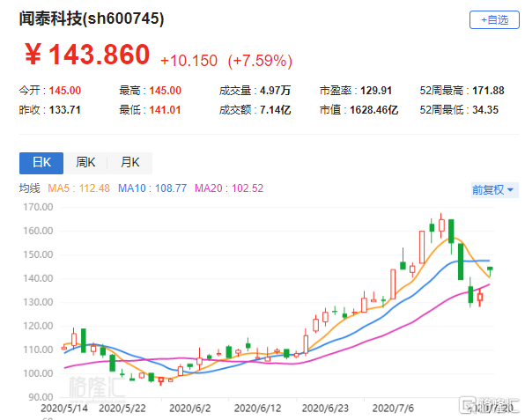
Task: Click the MA5 : 112.48 indicator label
Action: [78, 188]
